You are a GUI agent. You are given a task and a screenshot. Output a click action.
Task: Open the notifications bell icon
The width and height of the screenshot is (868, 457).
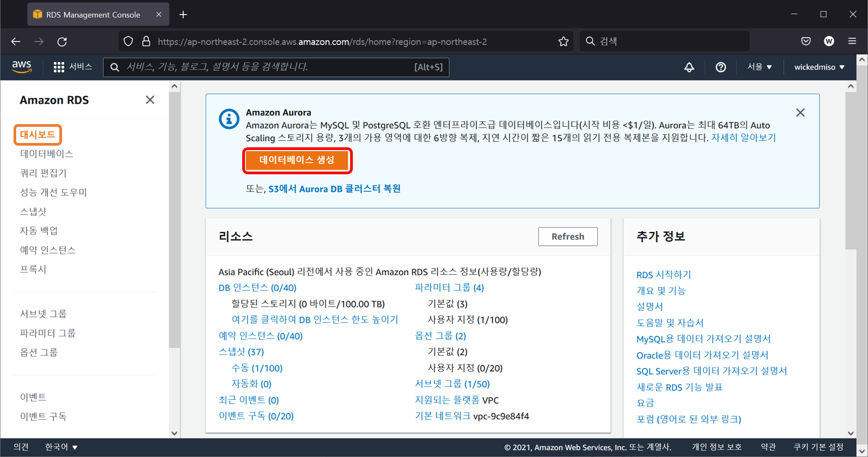point(689,67)
